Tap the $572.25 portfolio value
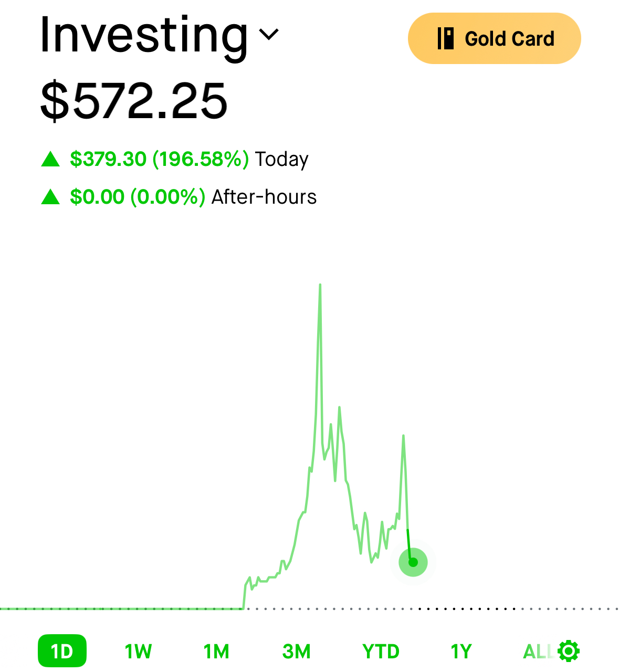The width and height of the screenshot is (619, 672). 134,101
